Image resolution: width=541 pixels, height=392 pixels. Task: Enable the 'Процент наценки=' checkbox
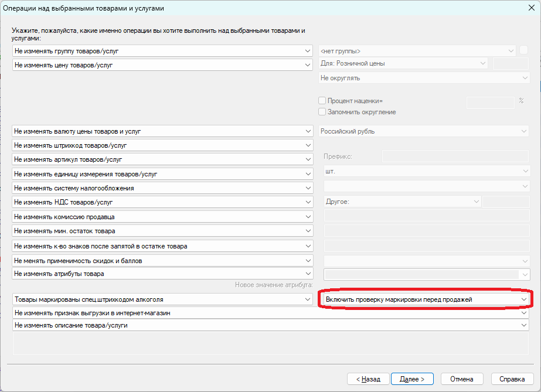pyautogui.click(x=322, y=101)
